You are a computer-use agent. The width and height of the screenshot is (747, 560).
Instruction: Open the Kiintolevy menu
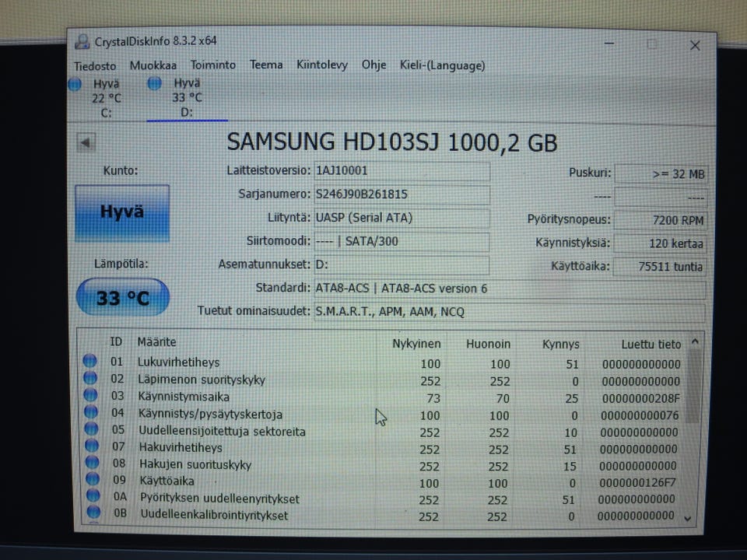[x=322, y=65]
